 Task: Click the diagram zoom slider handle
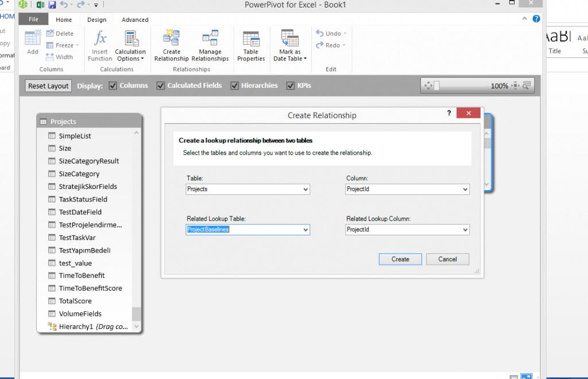tap(436, 86)
